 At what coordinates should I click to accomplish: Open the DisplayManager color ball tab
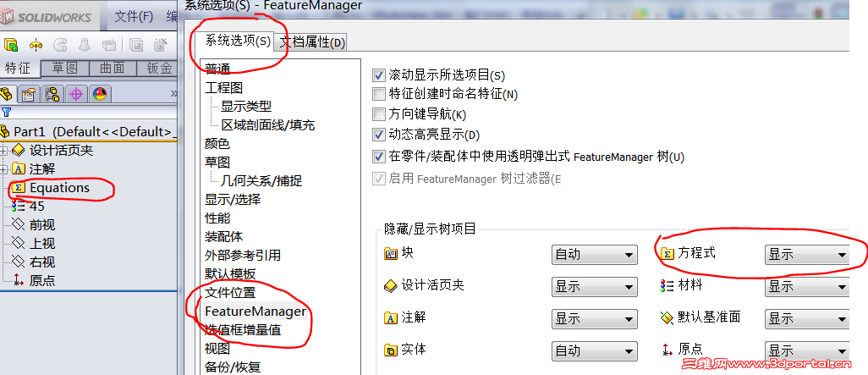(x=100, y=94)
